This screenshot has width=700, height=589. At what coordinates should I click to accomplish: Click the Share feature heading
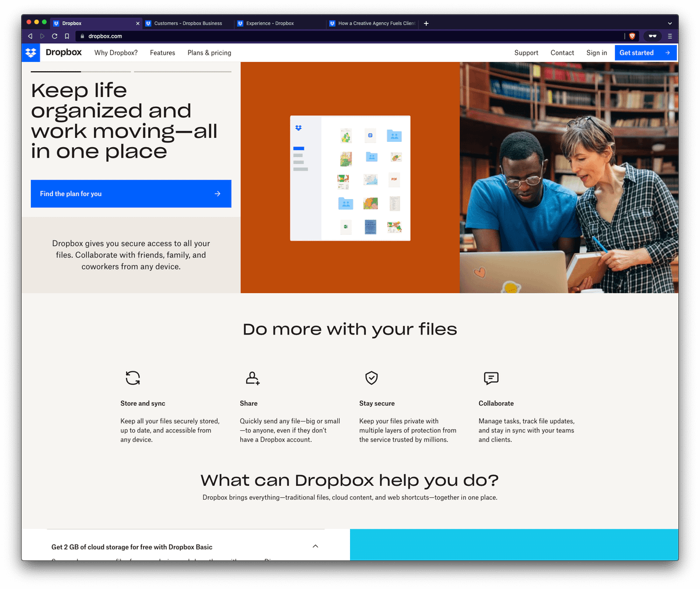249,403
